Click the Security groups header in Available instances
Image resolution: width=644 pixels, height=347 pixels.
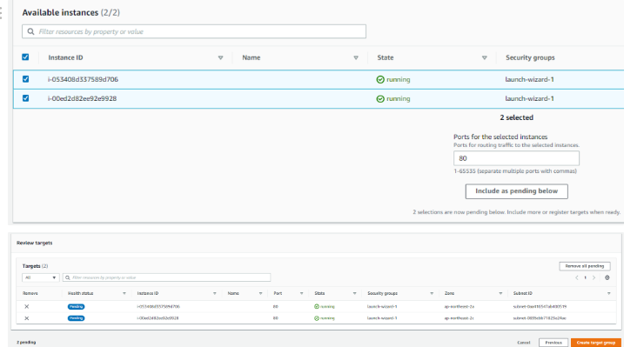[530, 58]
